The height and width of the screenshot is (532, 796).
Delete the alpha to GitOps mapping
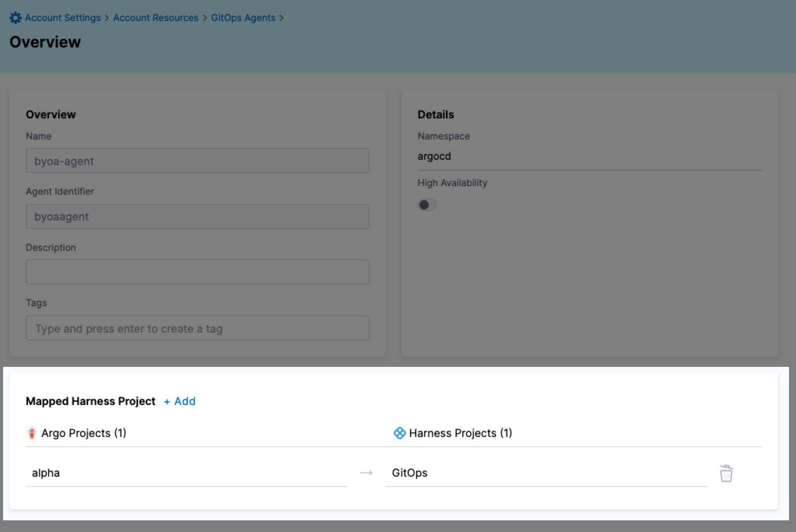[726, 473]
